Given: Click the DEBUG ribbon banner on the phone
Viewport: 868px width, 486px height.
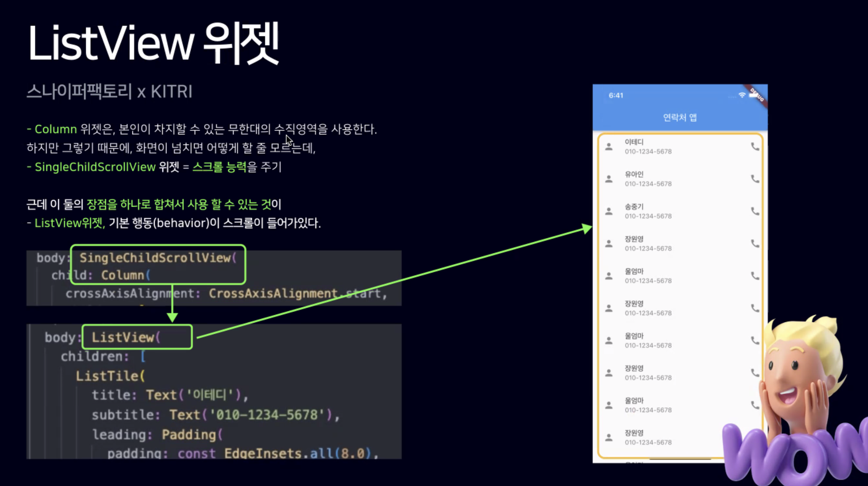Looking at the screenshot, I should pos(757,95).
